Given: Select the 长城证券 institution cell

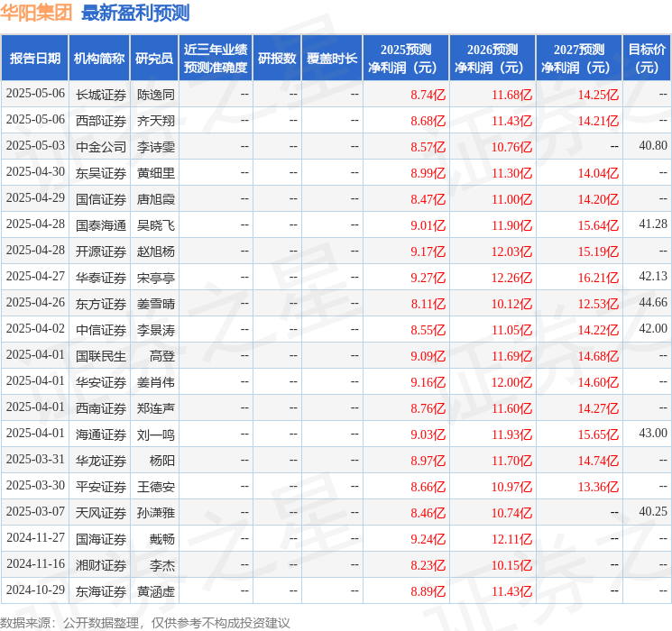Looking at the screenshot, I should [101, 95].
